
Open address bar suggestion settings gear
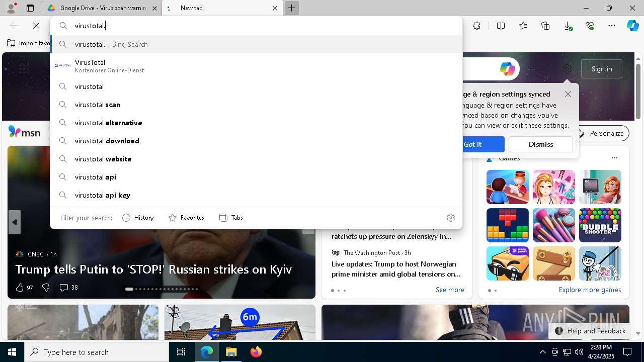point(451,218)
